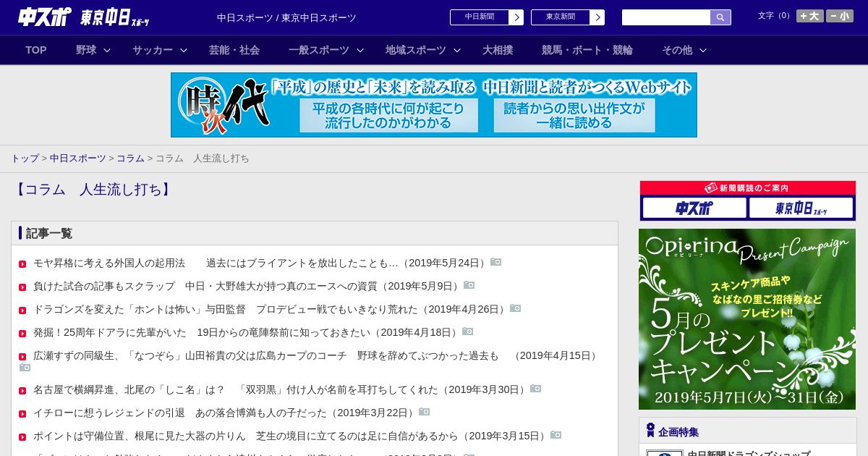868x456 pixels.
Task: Click トップ in the breadcrumb
Action: pyautogui.click(x=25, y=158)
